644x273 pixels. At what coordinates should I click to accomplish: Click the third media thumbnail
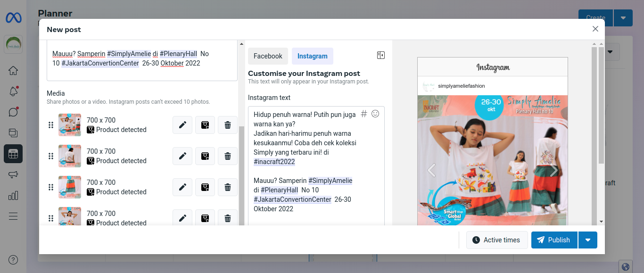pos(70,187)
